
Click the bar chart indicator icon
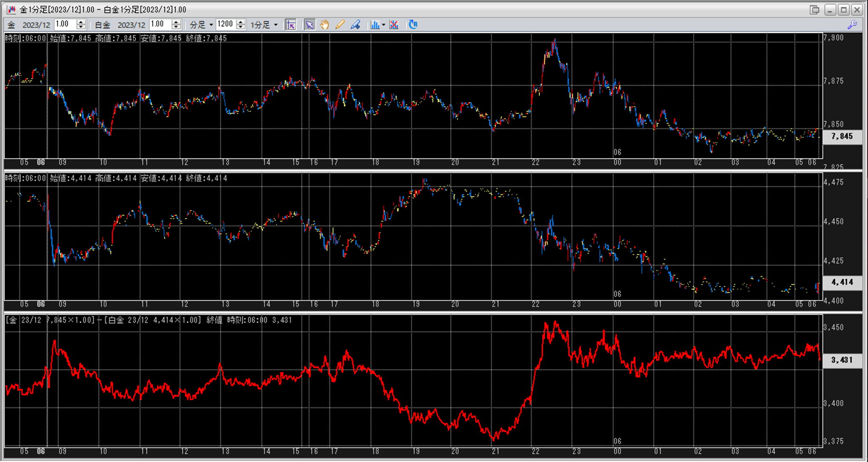pyautogui.click(x=375, y=25)
